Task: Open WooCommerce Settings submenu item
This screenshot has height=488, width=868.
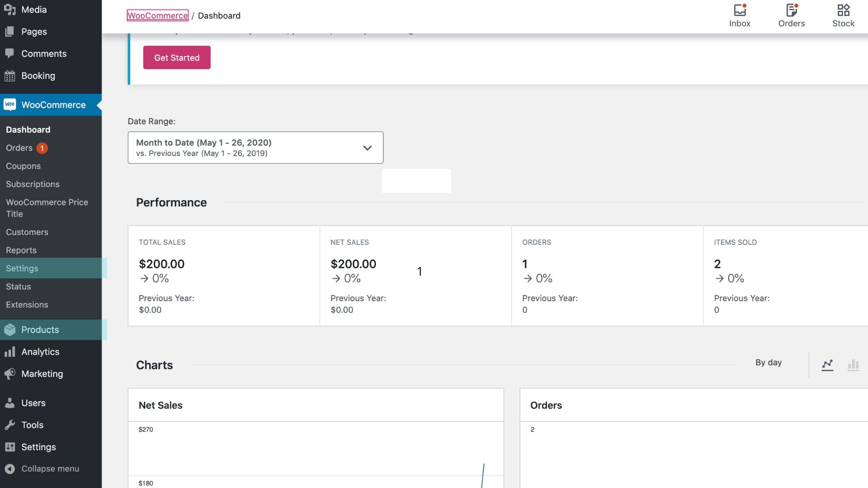Action: [x=22, y=268]
